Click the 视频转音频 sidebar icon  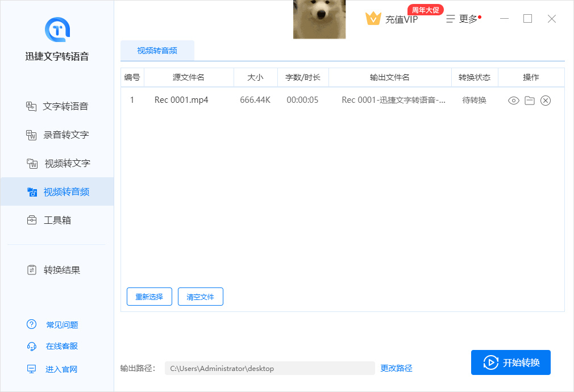coord(32,192)
